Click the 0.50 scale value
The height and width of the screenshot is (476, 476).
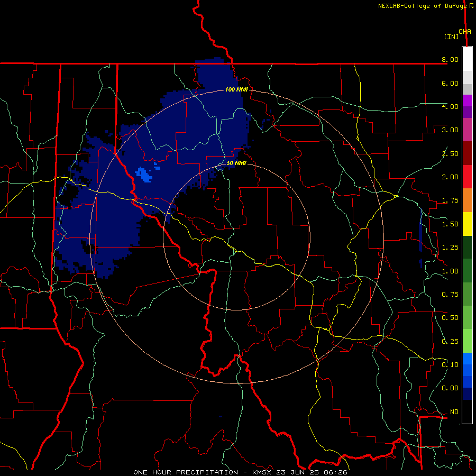[450, 318]
